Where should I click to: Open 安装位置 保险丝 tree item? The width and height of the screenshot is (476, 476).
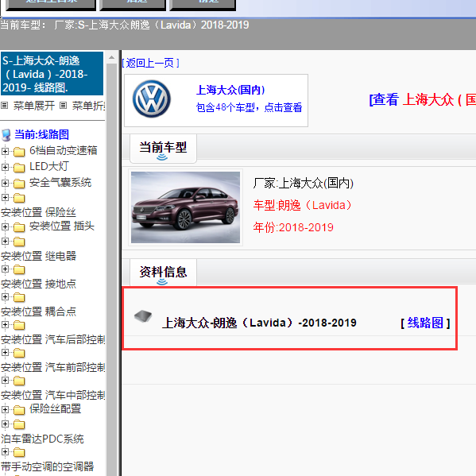pos(38,212)
